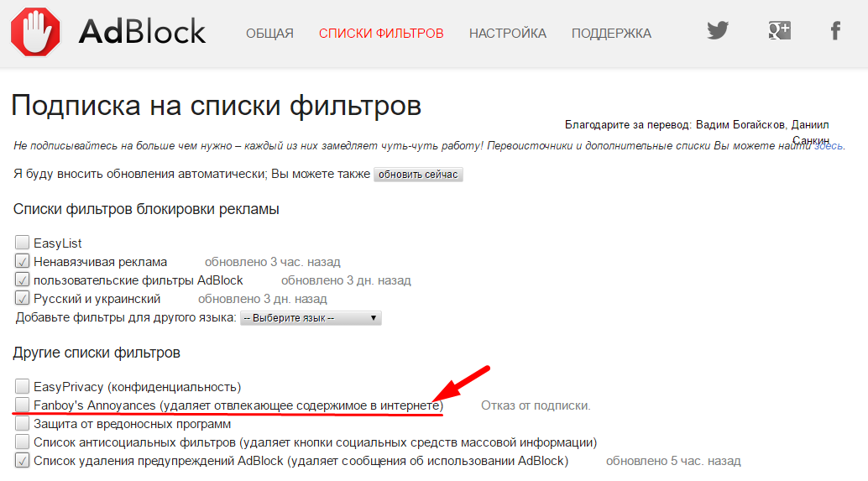Image resolution: width=868 pixels, height=481 pixels.
Task: Click the Отказ от подписки text
Action: [536, 405]
